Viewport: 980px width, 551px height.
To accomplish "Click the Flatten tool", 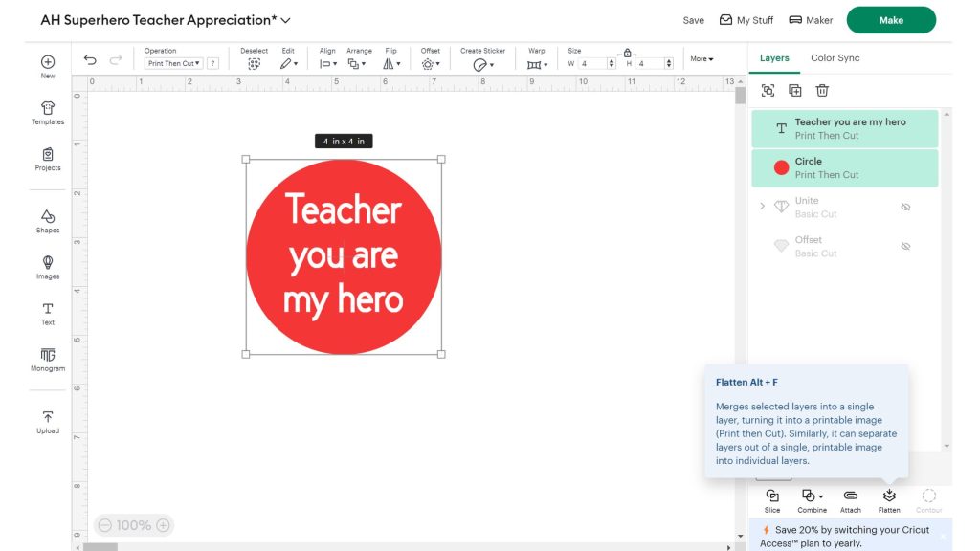I will pos(889,501).
